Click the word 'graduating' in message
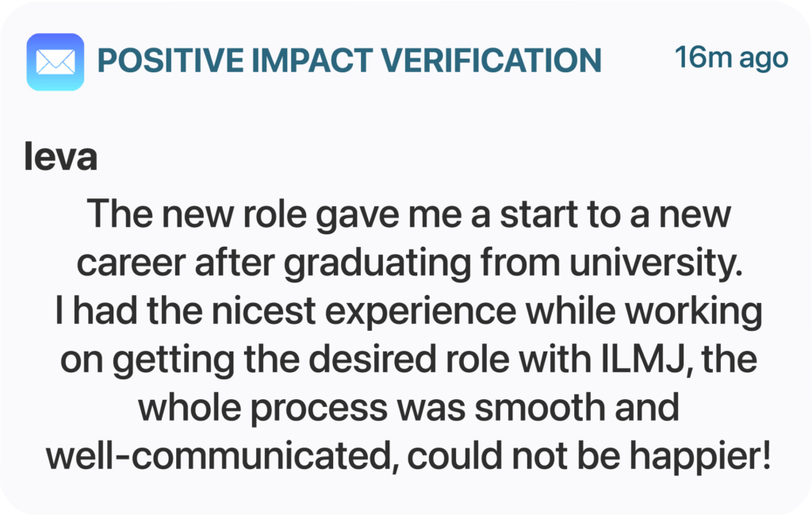The width and height of the screenshot is (812, 515). tap(377, 263)
